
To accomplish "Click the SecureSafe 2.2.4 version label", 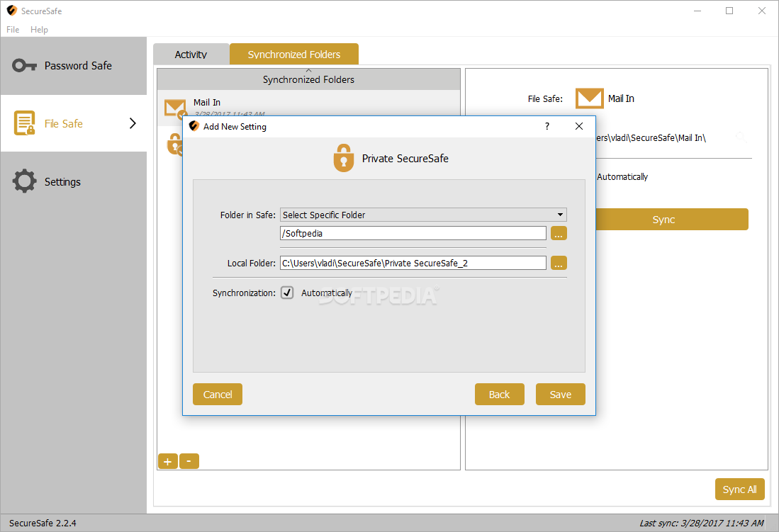I will (43, 523).
